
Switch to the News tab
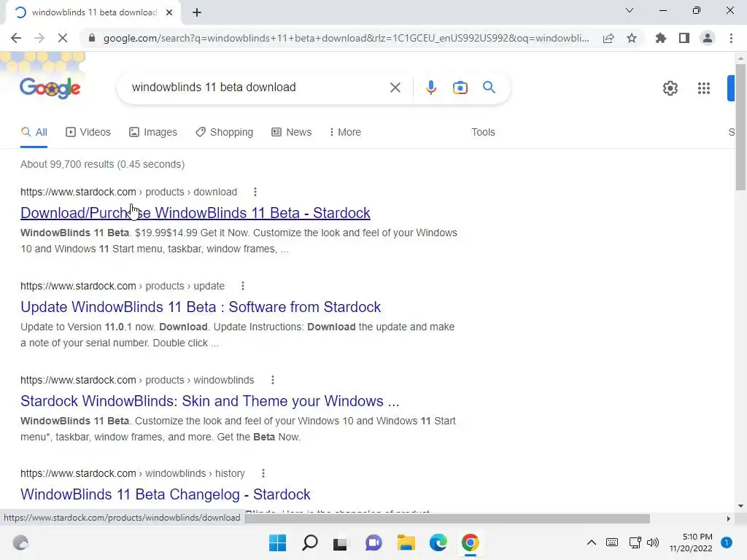[x=292, y=132]
